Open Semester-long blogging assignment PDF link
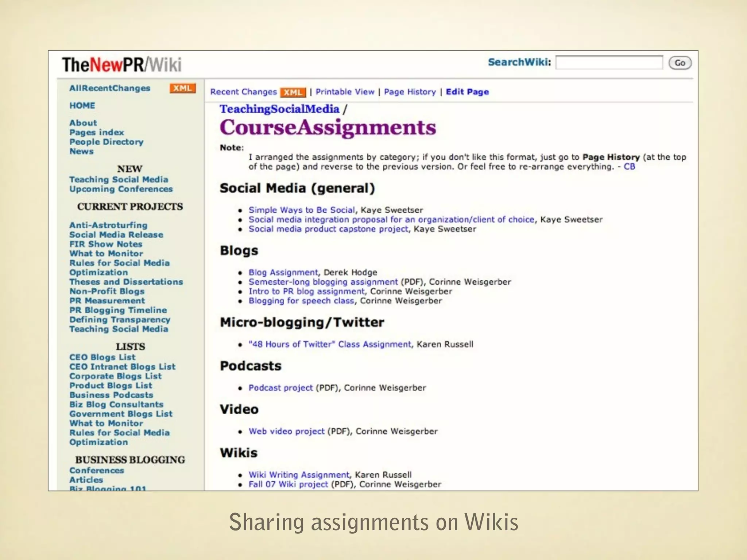The width and height of the screenshot is (747, 560). [x=323, y=282]
